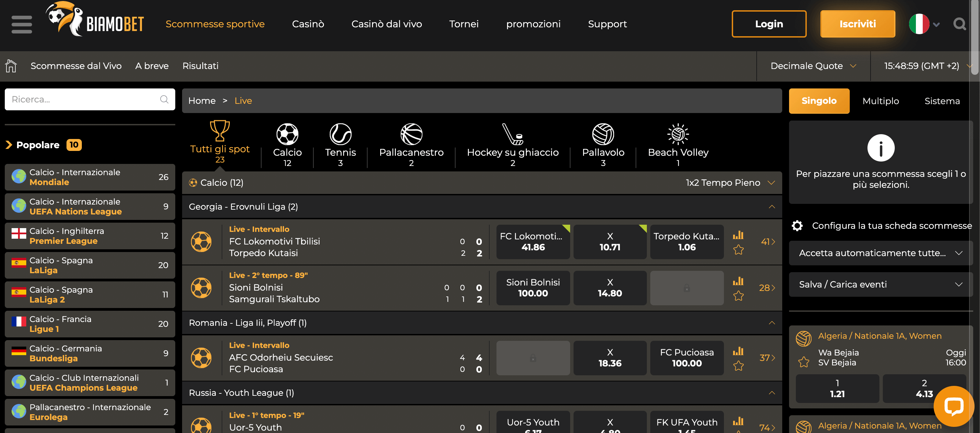Collapse the Georgia - Erovnuli Liga section
The width and height of the screenshot is (980, 433).
pos(772,206)
